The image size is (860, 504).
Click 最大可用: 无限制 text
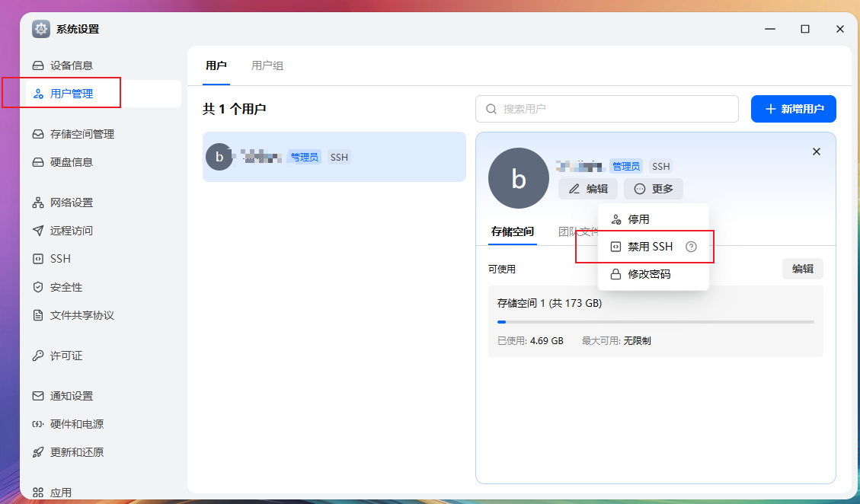[616, 340]
